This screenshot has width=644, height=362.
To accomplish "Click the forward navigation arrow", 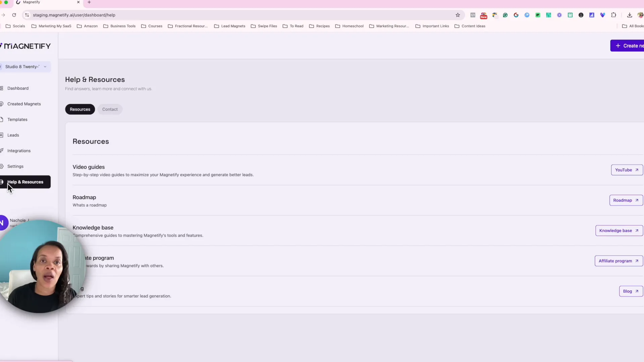I will click(x=3, y=15).
